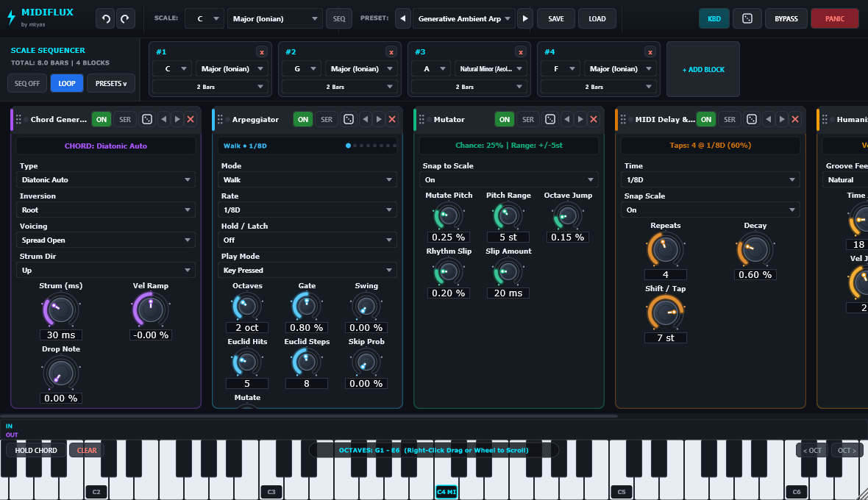Toggle Chord Generator ON switch
The width and height of the screenshot is (868, 500).
click(102, 119)
